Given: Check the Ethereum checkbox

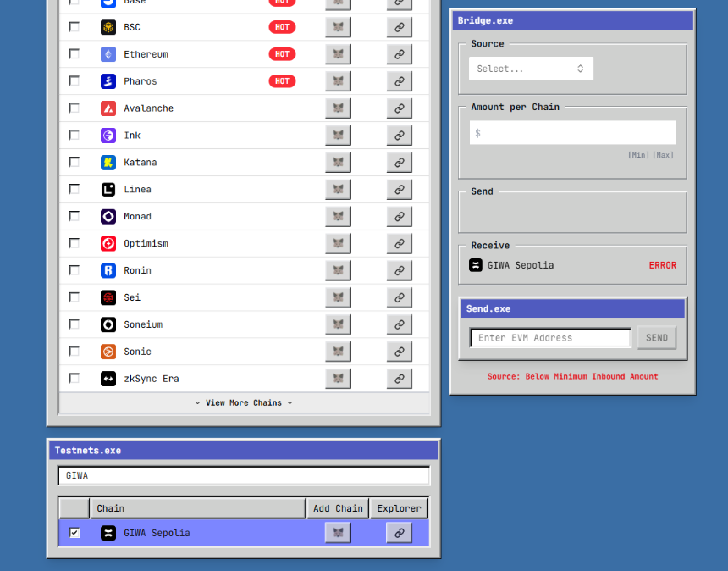Looking at the screenshot, I should (74, 54).
